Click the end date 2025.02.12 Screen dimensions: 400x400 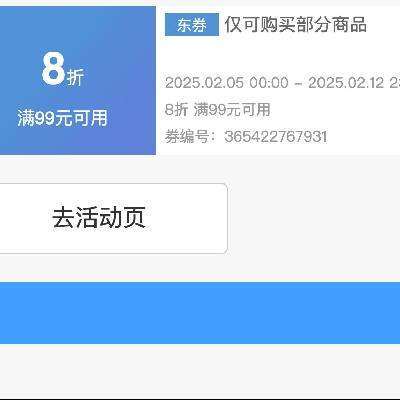(346, 83)
